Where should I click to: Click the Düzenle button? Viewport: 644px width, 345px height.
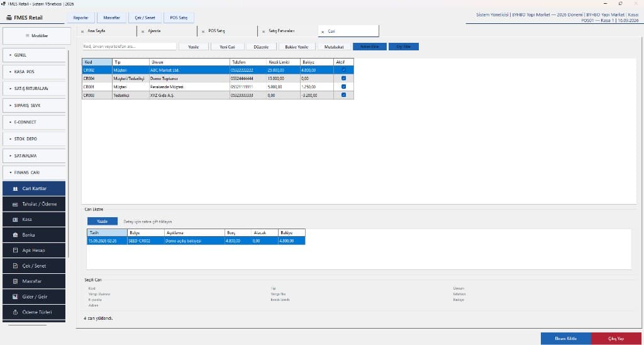pyautogui.click(x=261, y=47)
